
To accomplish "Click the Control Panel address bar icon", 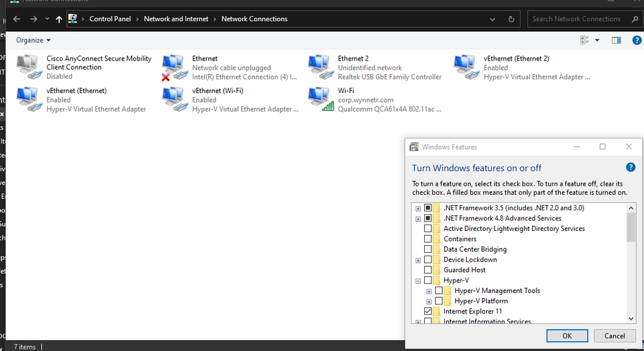I will pyautogui.click(x=73, y=19).
